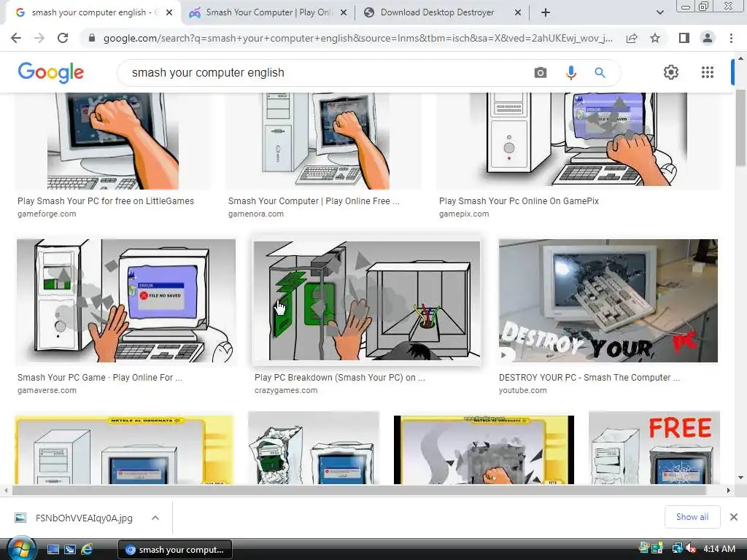Screen dimensions: 747x560
Task: Open the Chrome three-dot menu
Action: click(731, 38)
